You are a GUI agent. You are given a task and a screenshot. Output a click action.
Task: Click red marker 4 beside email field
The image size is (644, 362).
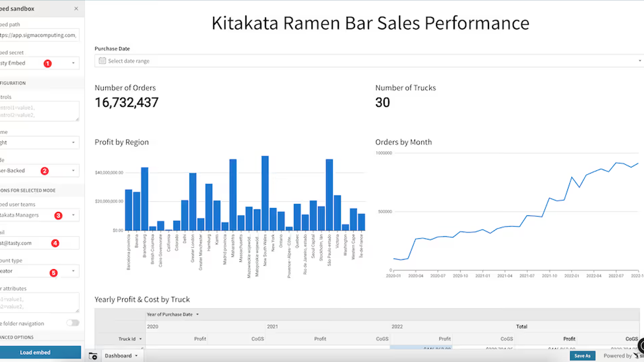[x=55, y=243]
